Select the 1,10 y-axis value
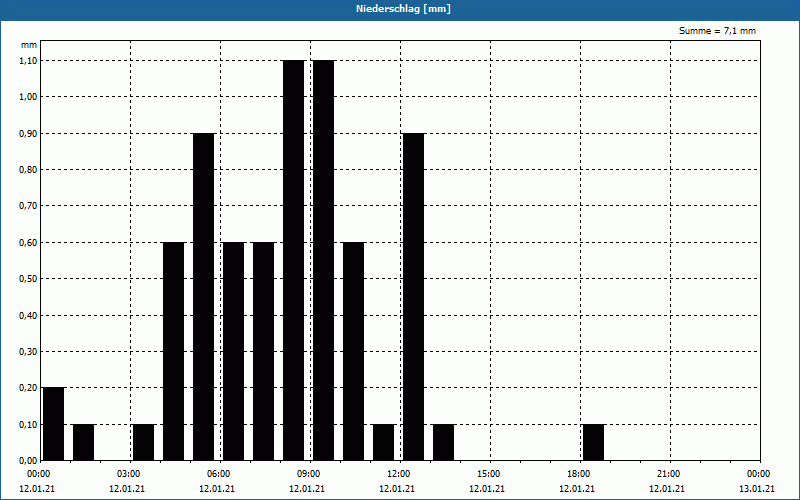This screenshot has height=500, width=800. point(28,60)
